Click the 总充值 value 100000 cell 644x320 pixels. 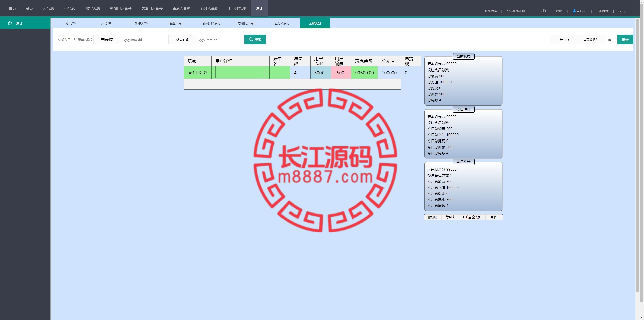389,73
